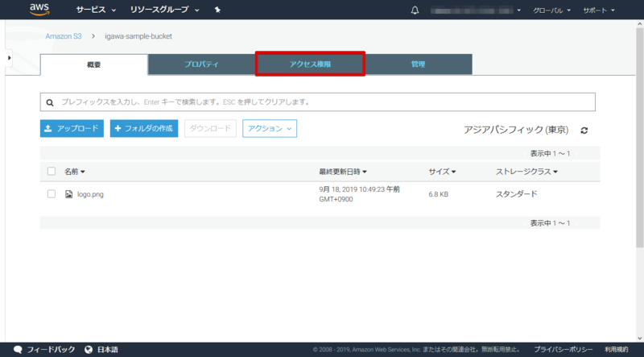Screen dimensions: 644x357
Task: Click the 6.8 KB size cell
Action: pos(438,194)
